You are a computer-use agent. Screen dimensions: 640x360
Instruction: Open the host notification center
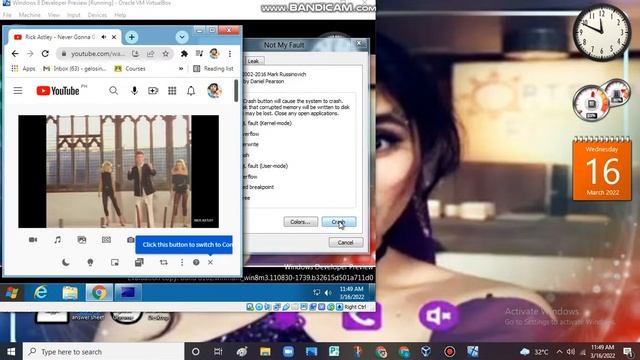click(629, 351)
